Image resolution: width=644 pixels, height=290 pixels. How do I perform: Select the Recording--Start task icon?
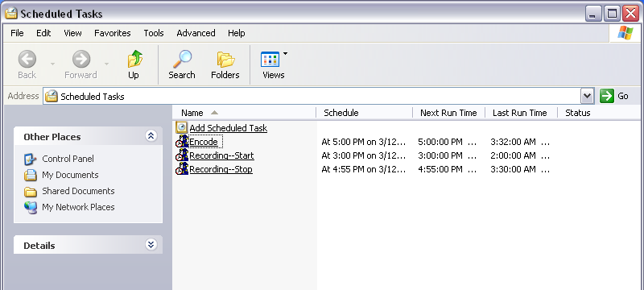pyautogui.click(x=182, y=155)
